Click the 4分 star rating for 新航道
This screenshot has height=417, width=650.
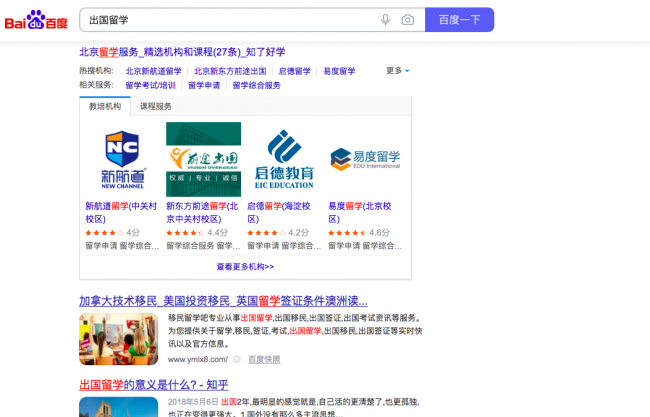[x=112, y=233]
